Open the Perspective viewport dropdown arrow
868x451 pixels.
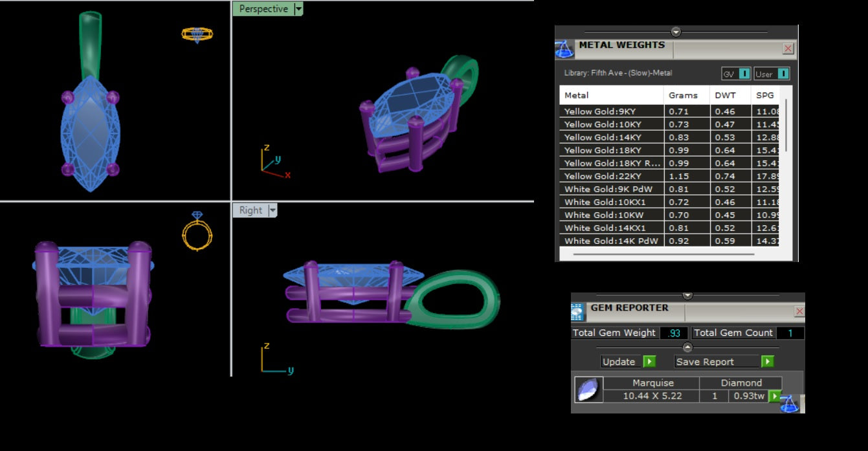click(298, 9)
